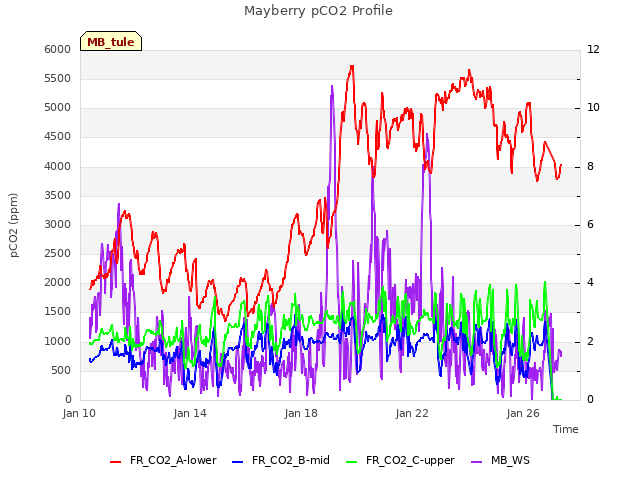The height and width of the screenshot is (480, 640).
Task: Click the 3500 left axis value
Action: [x=58, y=196]
